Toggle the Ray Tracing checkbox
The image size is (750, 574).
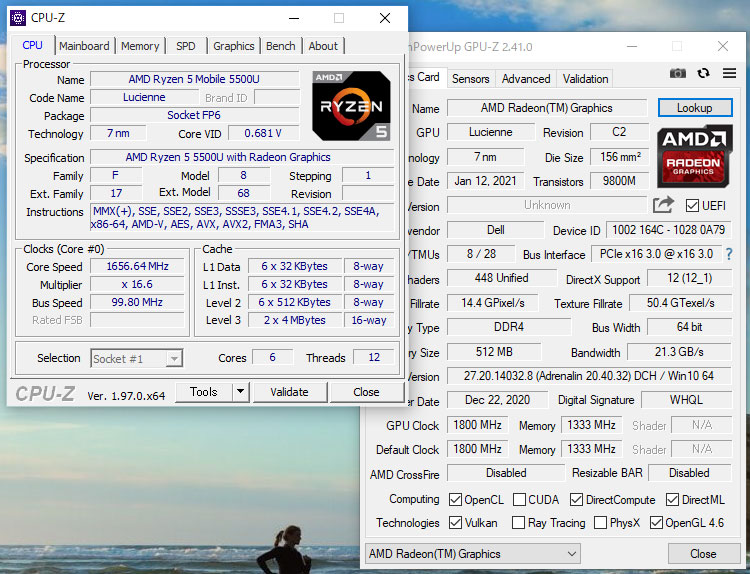coord(518,523)
